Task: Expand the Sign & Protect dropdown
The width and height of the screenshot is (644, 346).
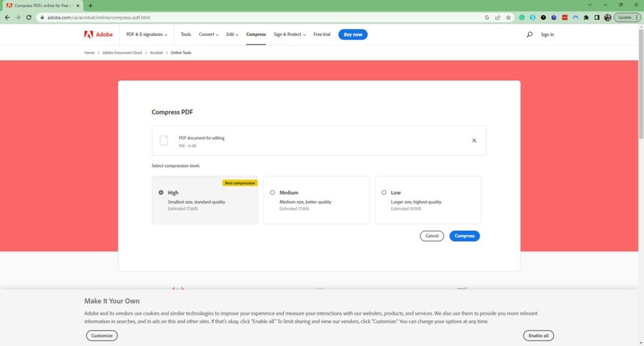Action: (x=290, y=35)
